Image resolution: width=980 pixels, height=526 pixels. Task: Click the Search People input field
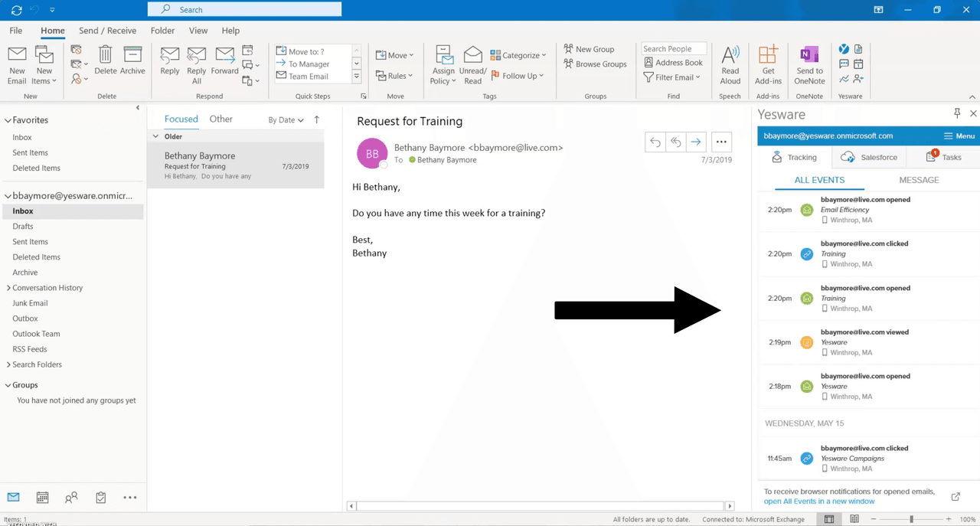pyautogui.click(x=673, y=49)
